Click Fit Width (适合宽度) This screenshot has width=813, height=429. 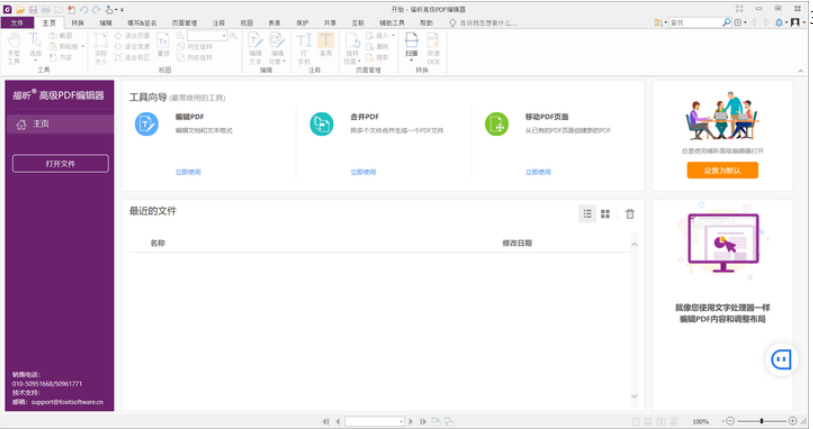[132, 47]
